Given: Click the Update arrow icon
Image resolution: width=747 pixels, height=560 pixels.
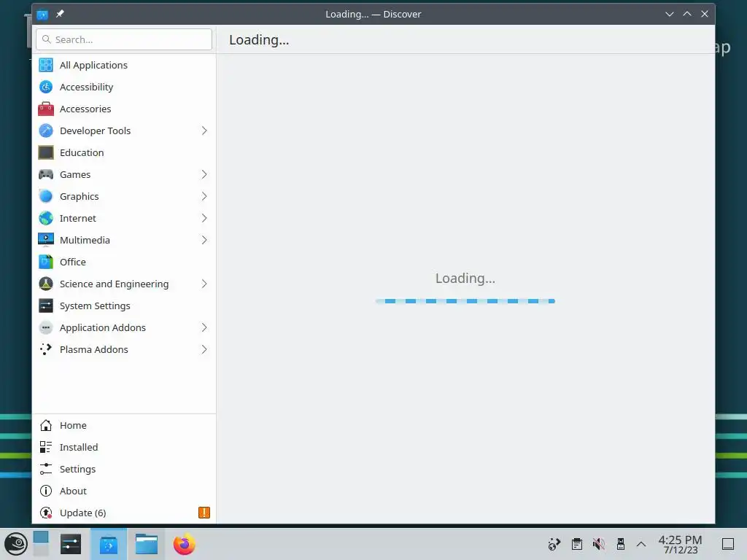Looking at the screenshot, I should click(46, 513).
